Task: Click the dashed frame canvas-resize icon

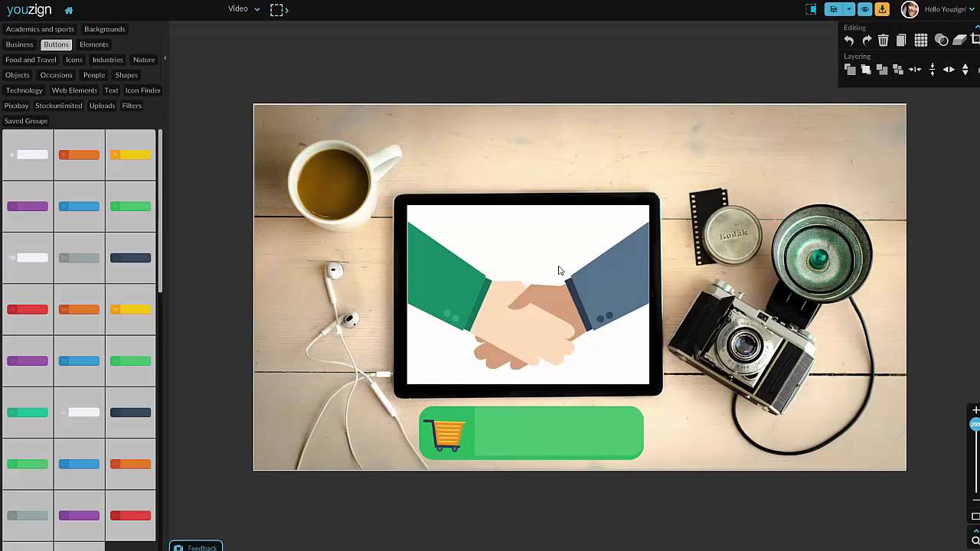Action: (x=279, y=9)
